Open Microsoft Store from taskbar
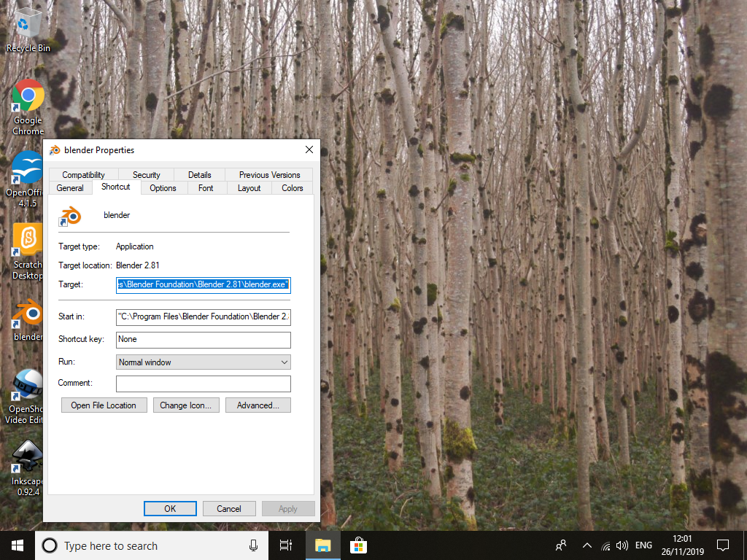 click(x=358, y=545)
